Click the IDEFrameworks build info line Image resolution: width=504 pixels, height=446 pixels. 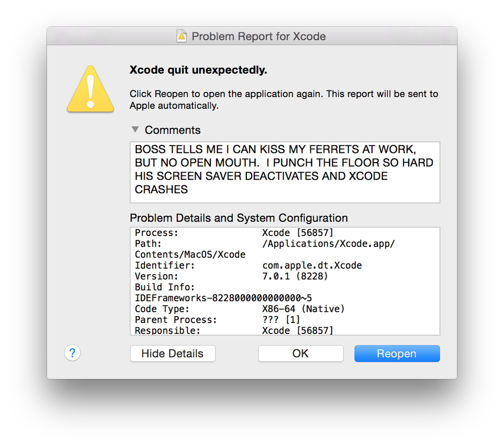(223, 298)
